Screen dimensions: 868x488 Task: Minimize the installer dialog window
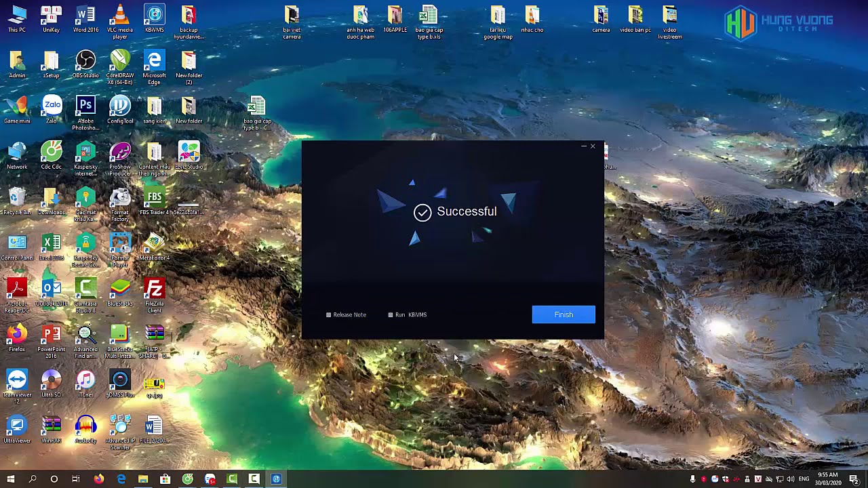pyautogui.click(x=583, y=146)
